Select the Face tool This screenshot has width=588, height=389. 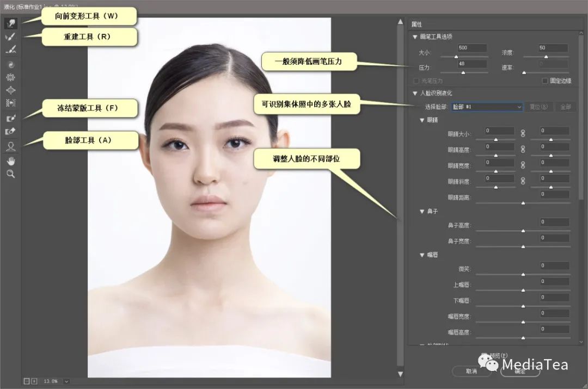tap(11, 146)
